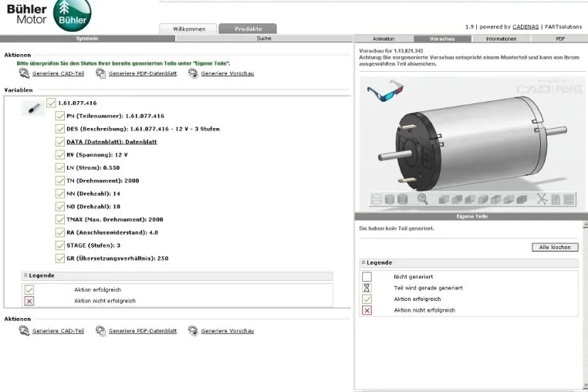Toggle checkmark next to LN (Strom)
This screenshot has height=392, width=588.
click(60, 167)
